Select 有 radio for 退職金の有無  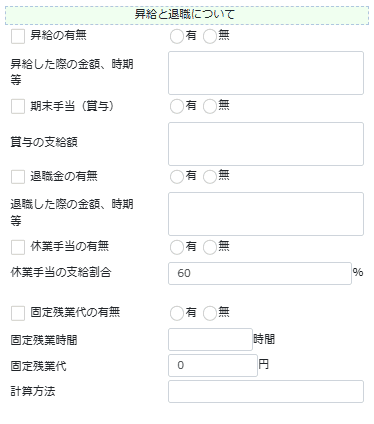[177, 177]
